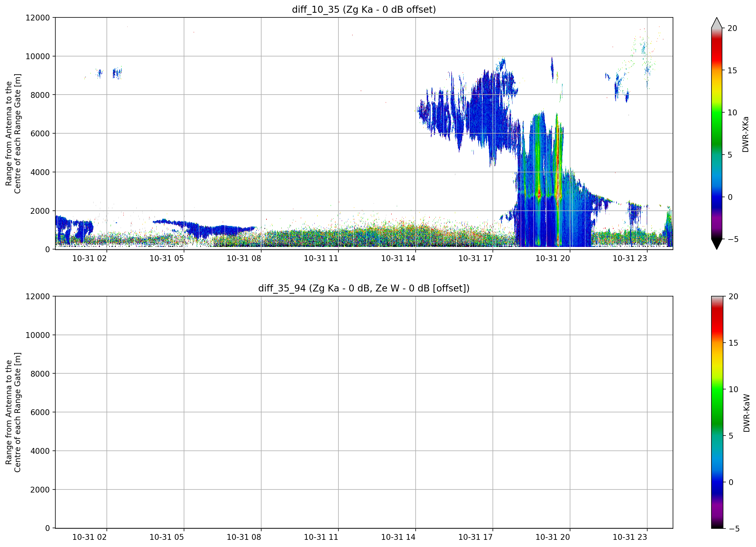Click '10-31 08' x-tick under the bottom plot
This screenshot has width=756, height=547.
point(244,537)
